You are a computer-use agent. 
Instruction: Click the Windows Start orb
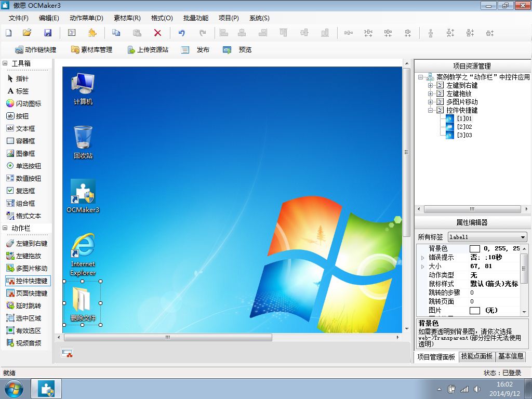[x=14, y=389]
